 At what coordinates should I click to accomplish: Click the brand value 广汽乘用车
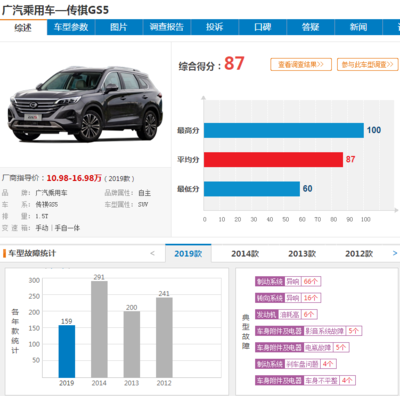[x=51, y=193]
